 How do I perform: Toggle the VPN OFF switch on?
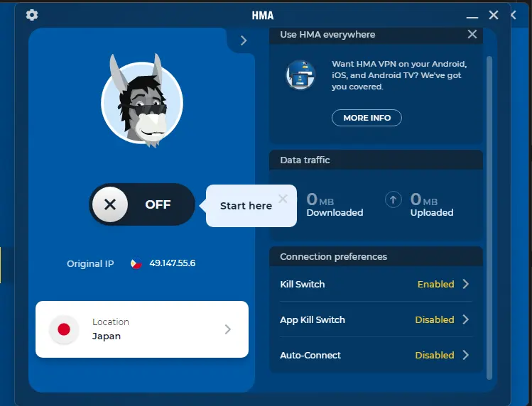pyautogui.click(x=142, y=204)
